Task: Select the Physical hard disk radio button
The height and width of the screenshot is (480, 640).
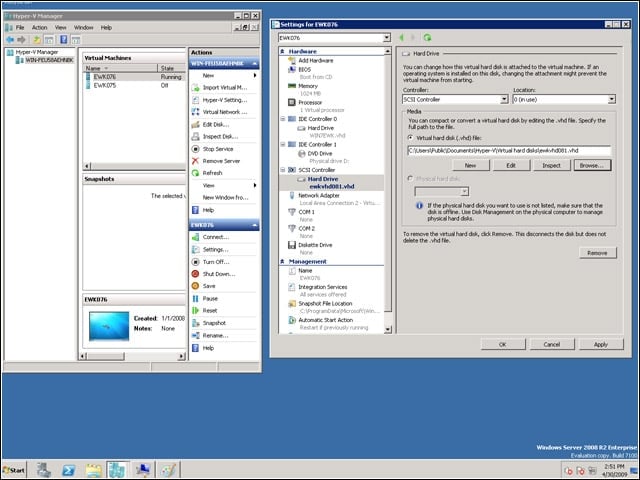Action: point(411,178)
